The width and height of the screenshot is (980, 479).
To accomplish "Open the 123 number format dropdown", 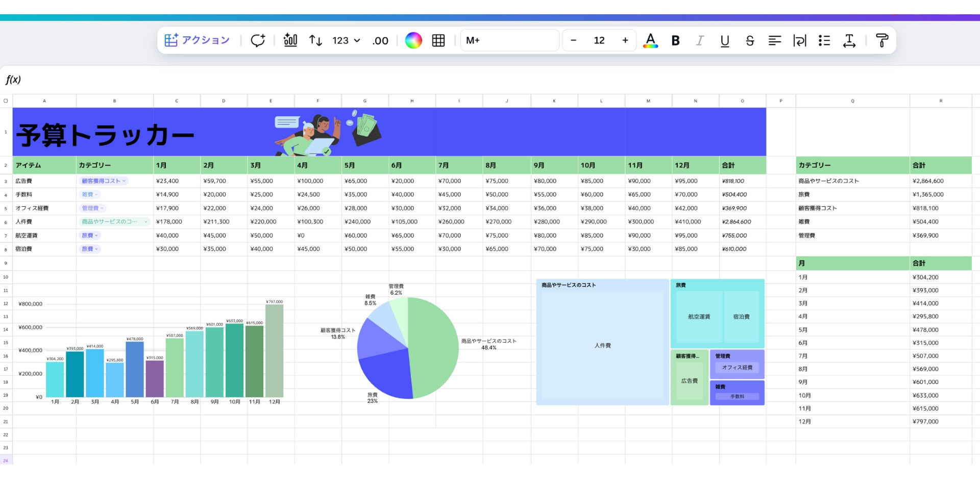I will [x=346, y=40].
